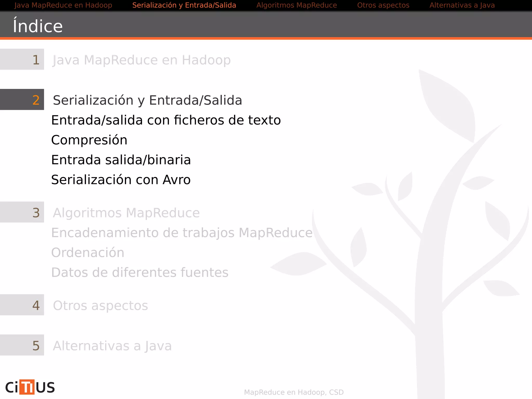Jump to 'Alternativas a Java' in top navigation
Screen dimensions: 532x399
(x=462, y=5)
